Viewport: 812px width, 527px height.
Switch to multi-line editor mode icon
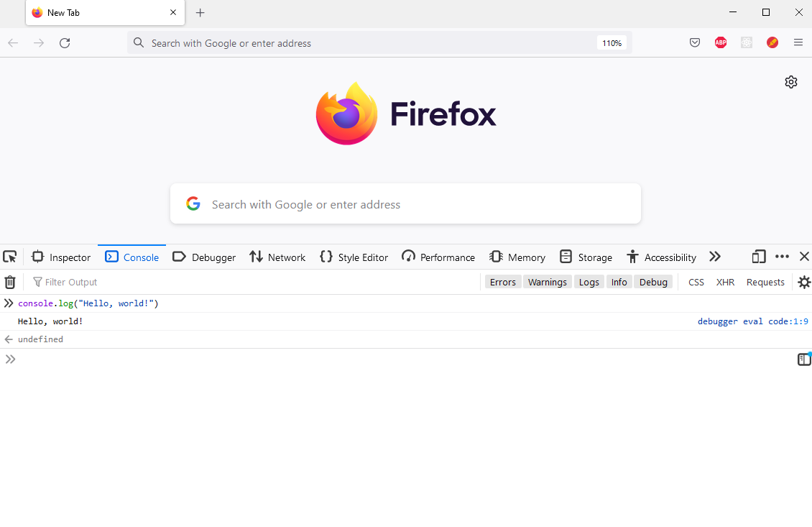[803, 359]
